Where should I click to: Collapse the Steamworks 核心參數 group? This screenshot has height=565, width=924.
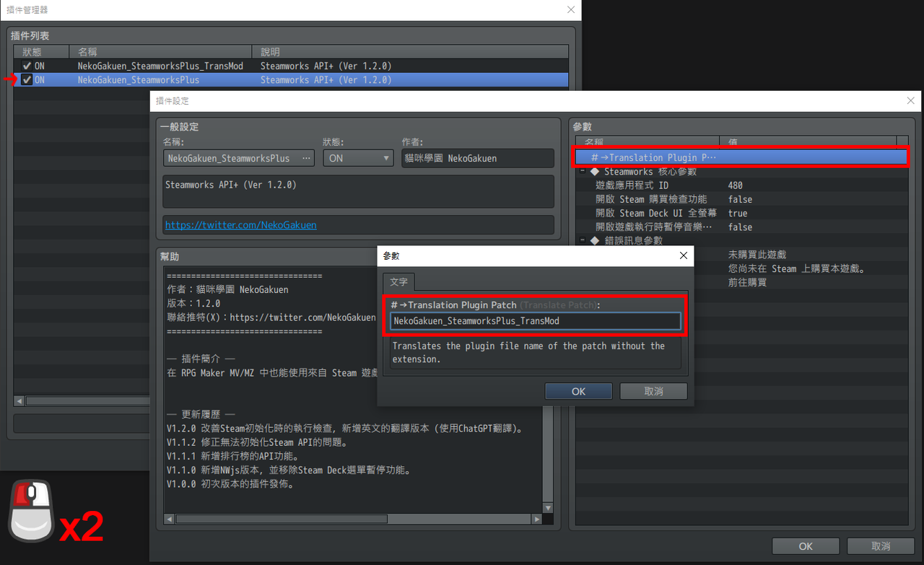pyautogui.click(x=583, y=172)
